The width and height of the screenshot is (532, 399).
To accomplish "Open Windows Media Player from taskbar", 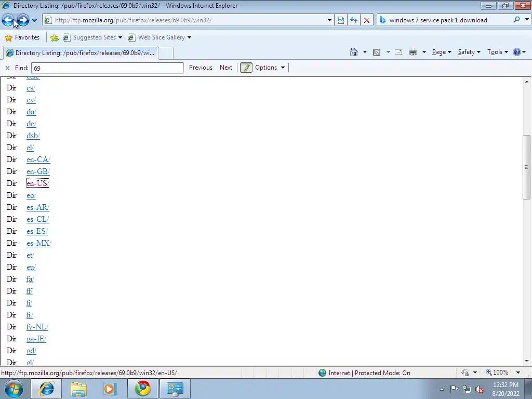I will [110, 389].
